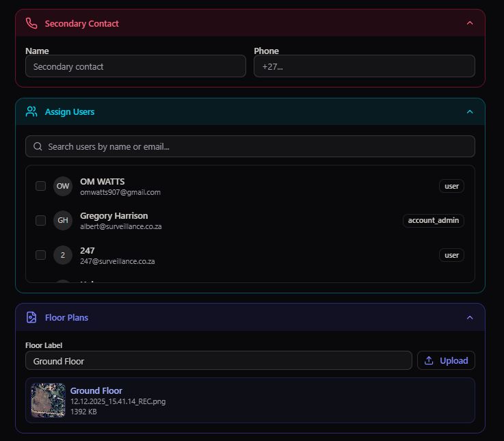
Task: Click the Search users by name field
Action: [x=250, y=146]
